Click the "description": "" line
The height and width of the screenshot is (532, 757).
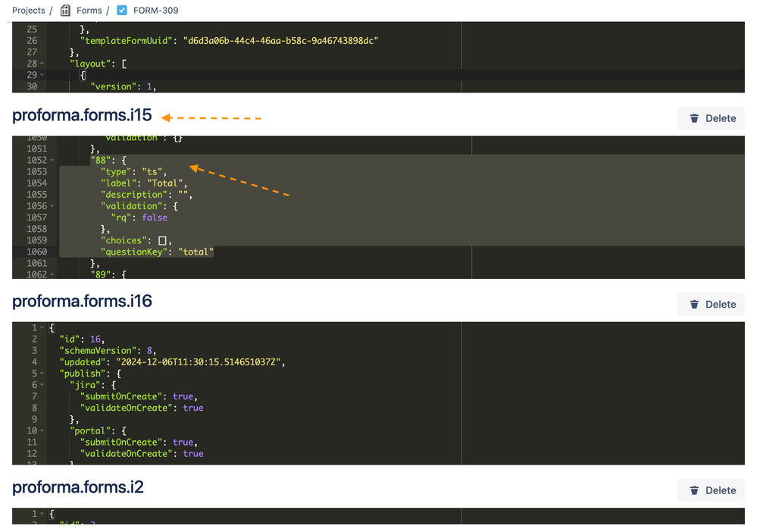point(146,195)
